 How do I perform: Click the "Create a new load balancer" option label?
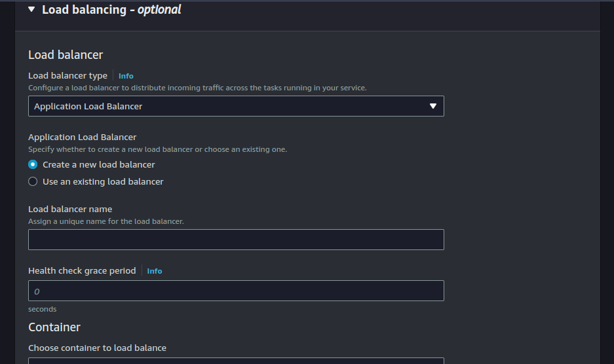point(99,164)
